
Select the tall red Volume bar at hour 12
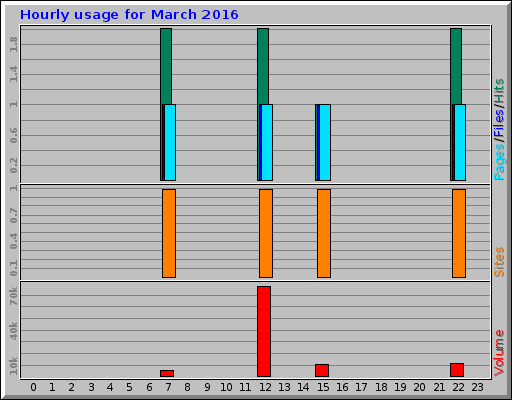tap(264, 331)
